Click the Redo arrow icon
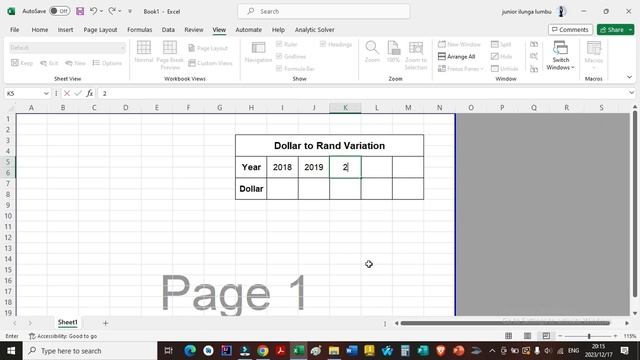Viewport: 640px width, 360px height. pos(112,11)
